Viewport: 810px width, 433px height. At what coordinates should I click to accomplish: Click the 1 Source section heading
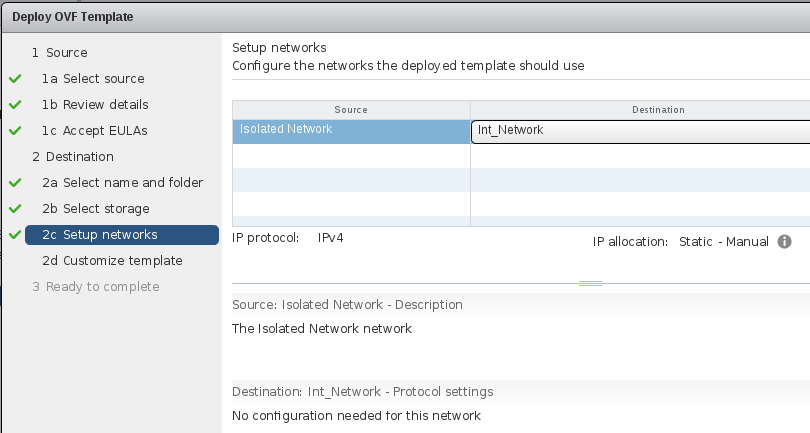(x=59, y=53)
